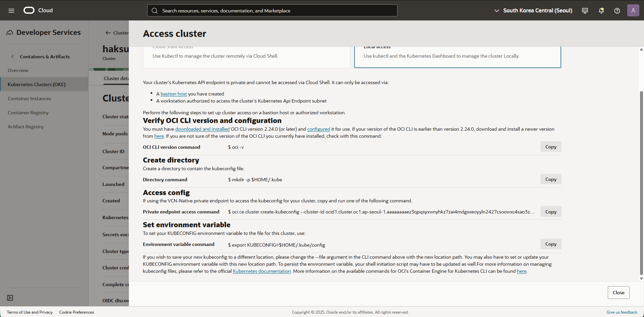Open the Cloud Shell developer tools icon
The width and height of the screenshot is (644, 317).
pyautogui.click(x=585, y=10)
